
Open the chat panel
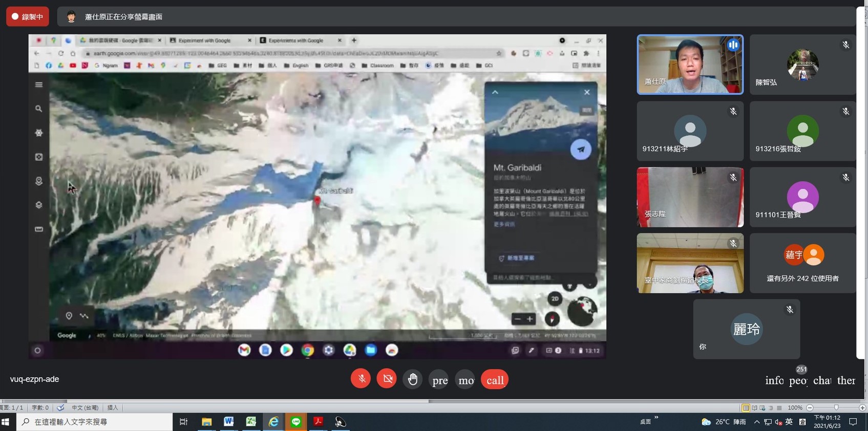click(x=822, y=380)
